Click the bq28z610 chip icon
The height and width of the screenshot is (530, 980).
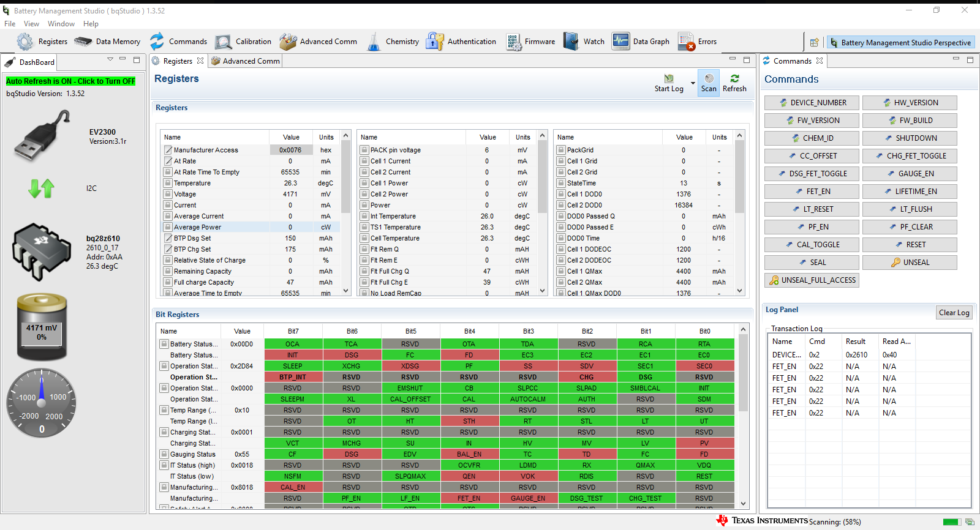pos(42,252)
